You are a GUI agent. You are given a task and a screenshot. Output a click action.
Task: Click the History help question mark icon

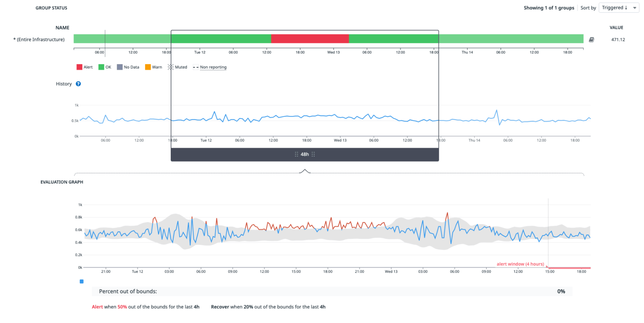point(78,84)
